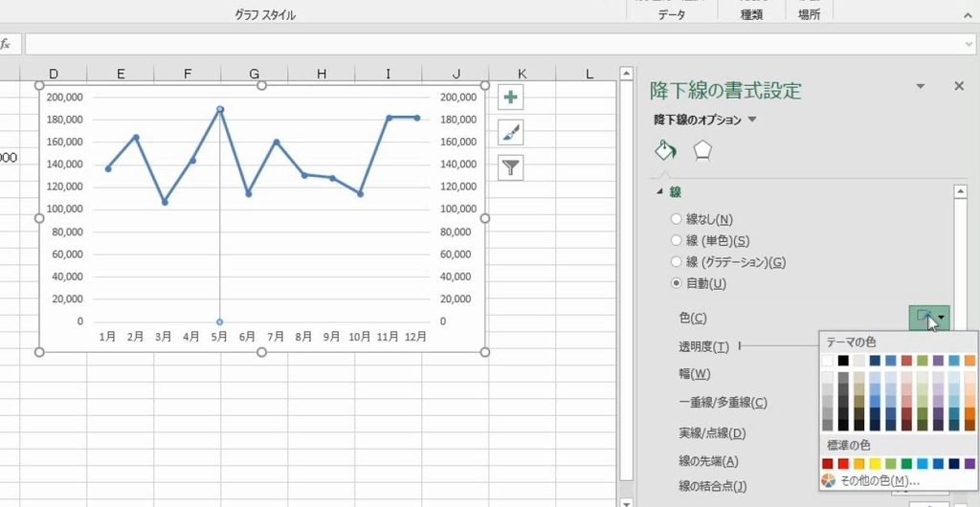Click the color picker dropdown button
The image size is (980, 507).
tap(928, 318)
